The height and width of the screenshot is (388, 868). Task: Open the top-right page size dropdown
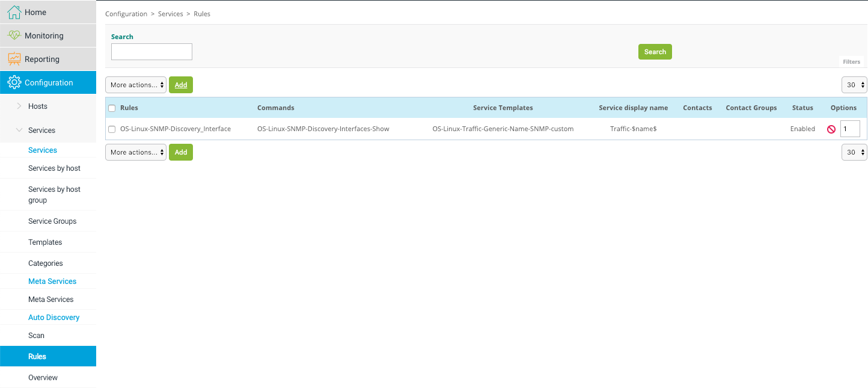854,85
